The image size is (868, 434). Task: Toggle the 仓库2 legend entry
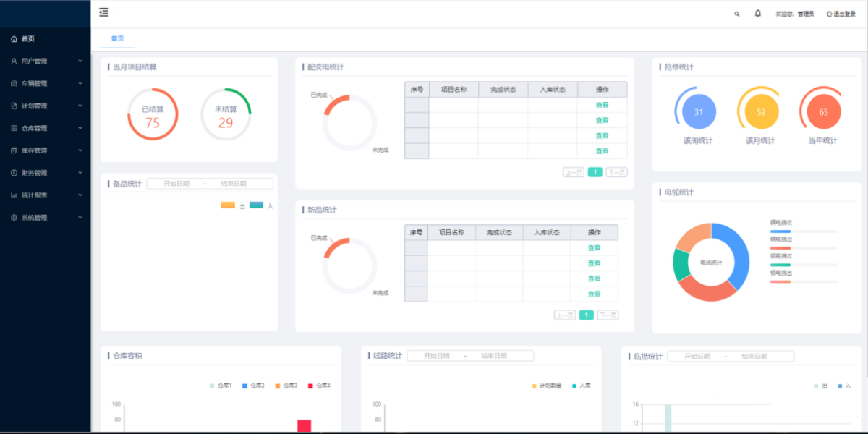click(253, 386)
